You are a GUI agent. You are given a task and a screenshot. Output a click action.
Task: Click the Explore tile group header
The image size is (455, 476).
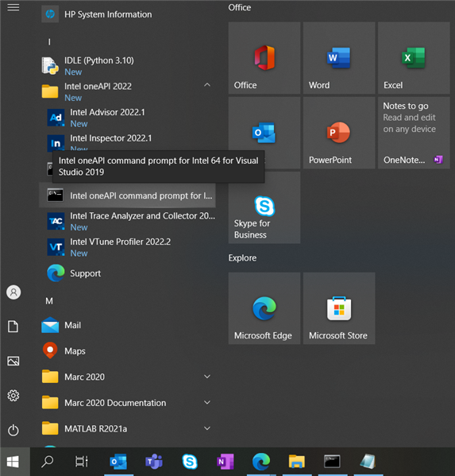click(242, 258)
